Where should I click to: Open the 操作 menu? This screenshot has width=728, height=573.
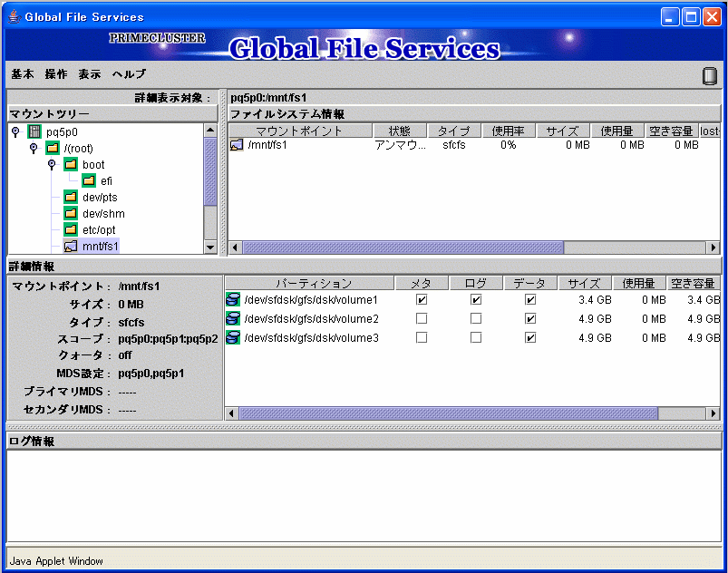tap(56, 73)
